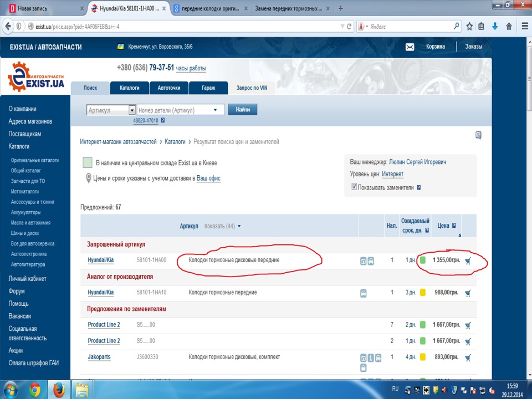Click the Найти search button
The height and width of the screenshot is (399, 532).
pos(243,110)
